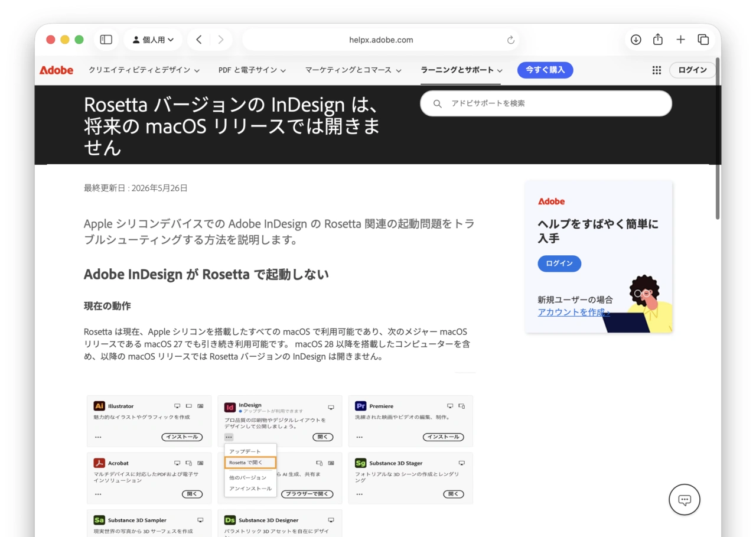The image size is (756, 537).
Task: Expand ラーニングとサポート menu
Action: (x=461, y=70)
